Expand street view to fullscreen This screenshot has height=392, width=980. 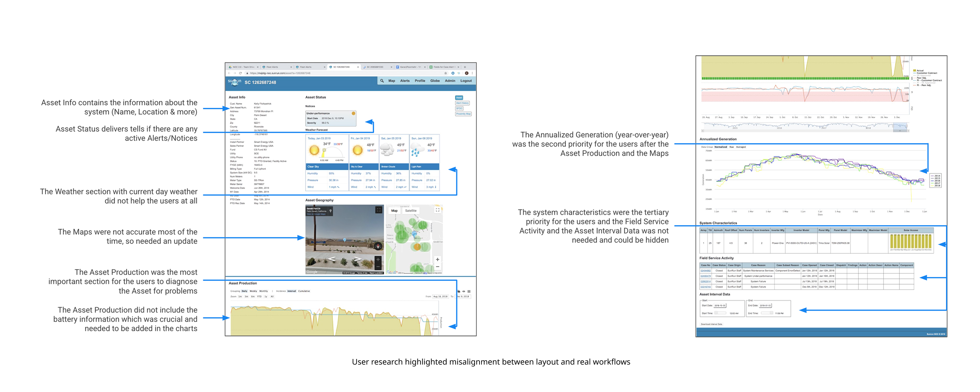[x=378, y=210]
